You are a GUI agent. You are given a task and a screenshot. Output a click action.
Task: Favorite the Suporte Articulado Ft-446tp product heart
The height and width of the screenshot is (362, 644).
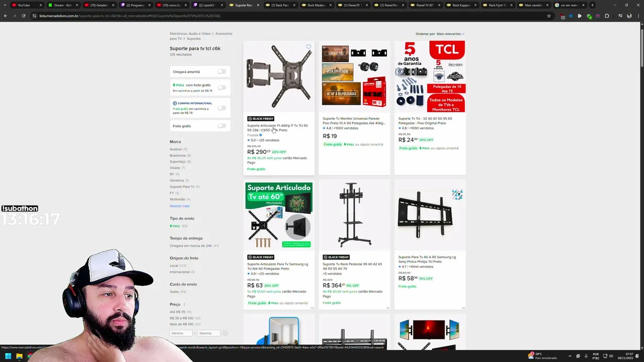[308, 47]
